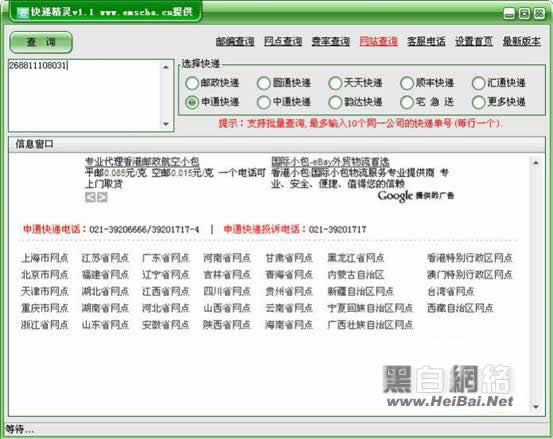553x439 pixels.
Task: Open 香港特别行政区网点 link
Action: pyautogui.click(x=469, y=258)
